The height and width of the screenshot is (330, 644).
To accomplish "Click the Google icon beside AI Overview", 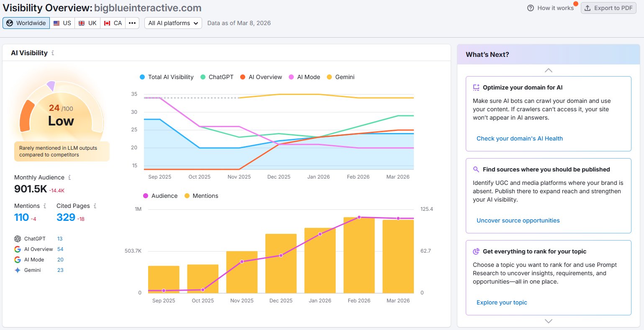I will 18,249.
